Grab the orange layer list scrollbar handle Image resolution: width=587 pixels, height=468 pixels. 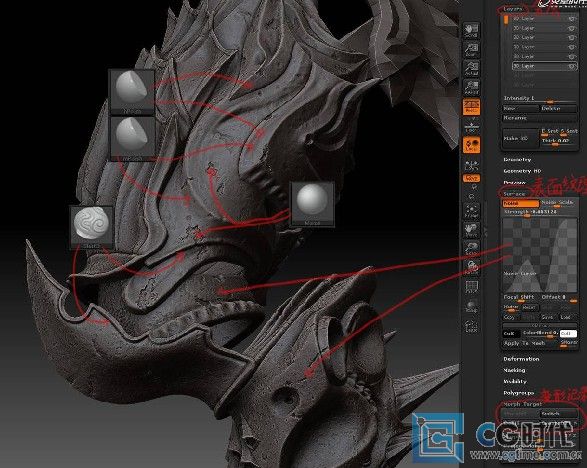tap(506, 20)
